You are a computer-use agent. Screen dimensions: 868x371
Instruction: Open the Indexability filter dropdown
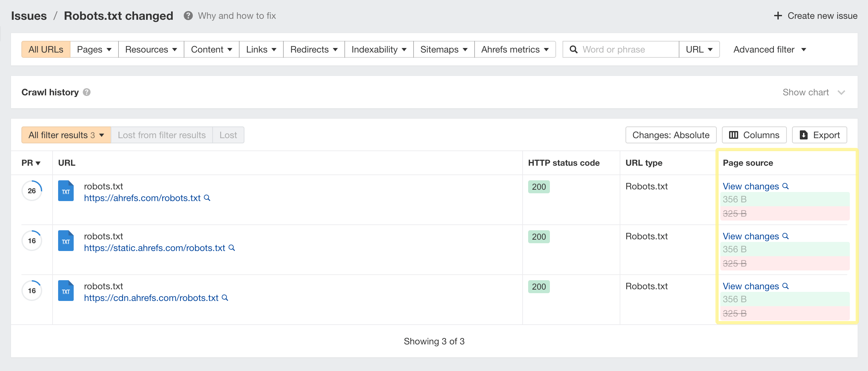pyautogui.click(x=378, y=49)
